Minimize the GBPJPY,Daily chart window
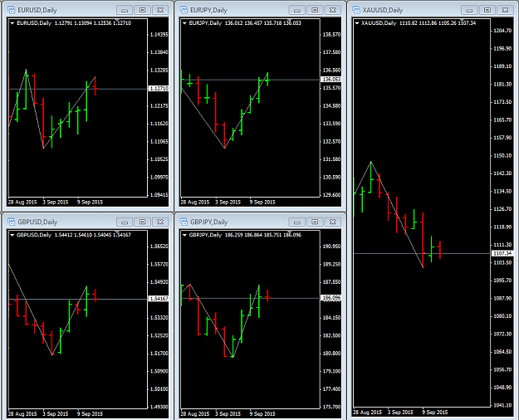Image resolution: width=519 pixels, height=420 pixels. point(297,222)
